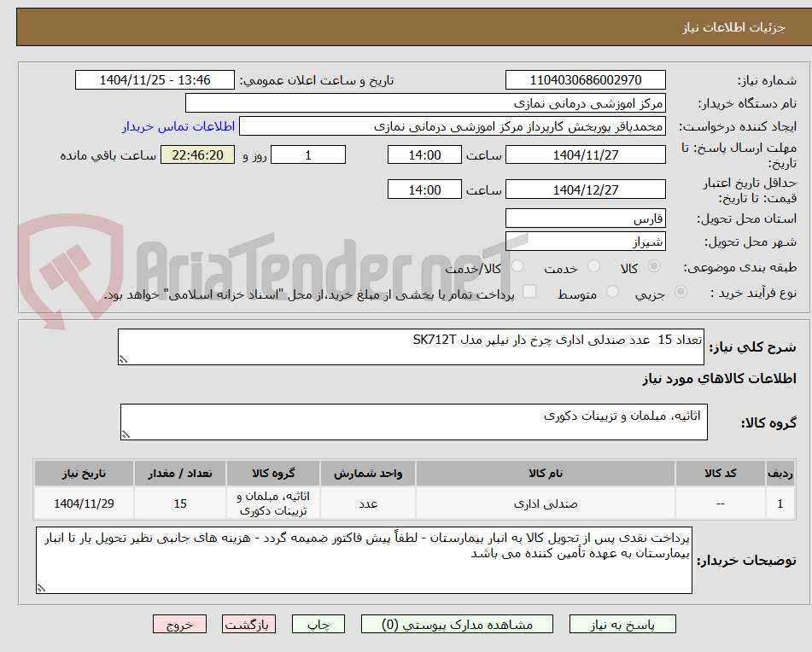812x652 pixels.
Task: Select the کالا/خدمت radio button
Action: [518, 266]
